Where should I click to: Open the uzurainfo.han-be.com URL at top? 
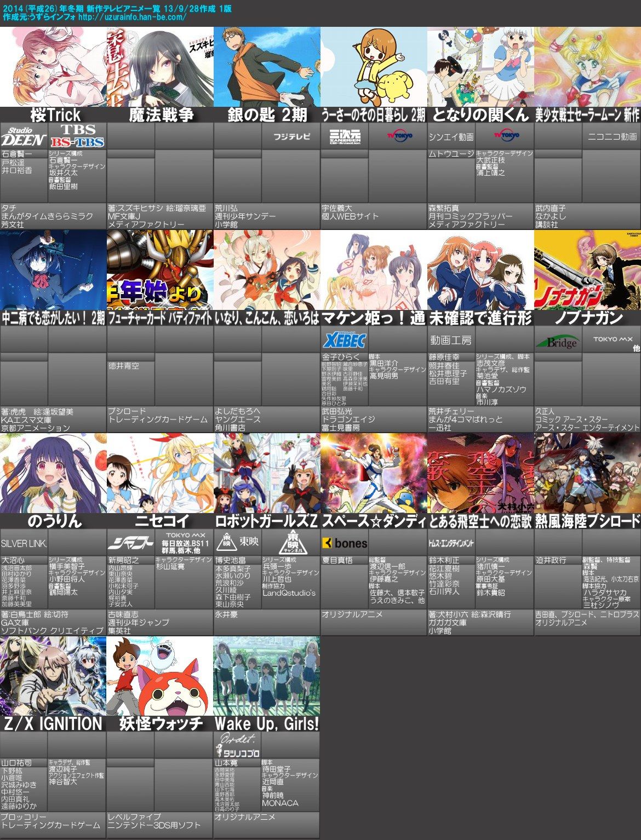click(x=132, y=16)
